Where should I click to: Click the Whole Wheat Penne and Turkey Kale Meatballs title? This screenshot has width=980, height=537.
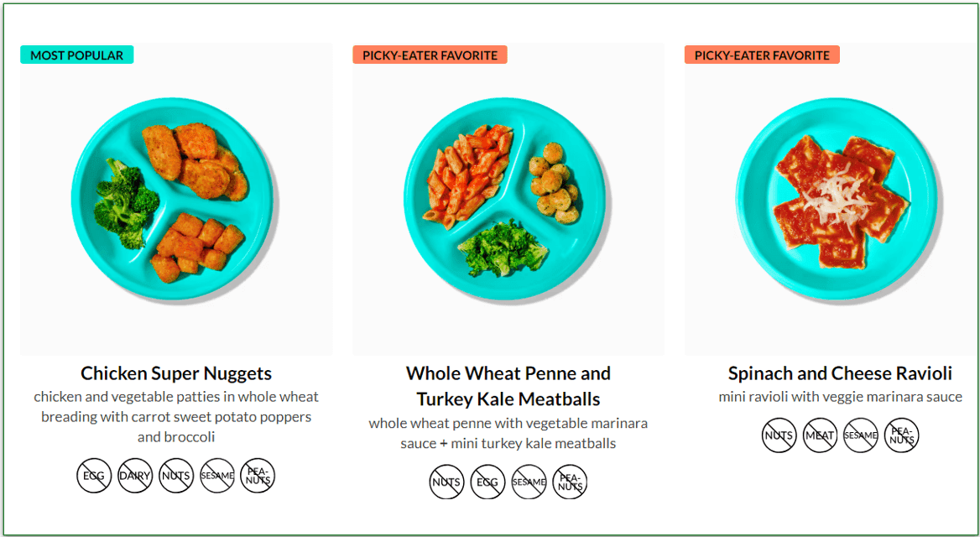[x=508, y=386]
